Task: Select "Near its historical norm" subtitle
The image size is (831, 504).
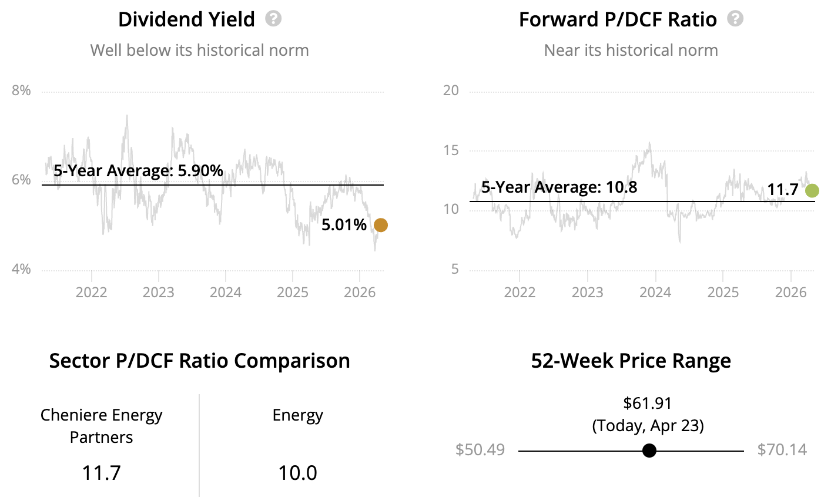Action: 631,50
